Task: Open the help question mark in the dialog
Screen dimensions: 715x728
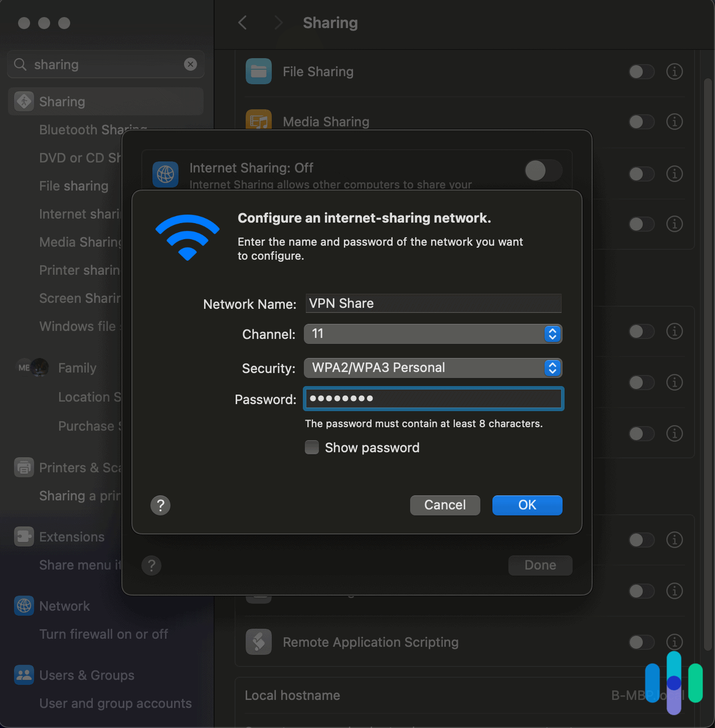Action: [160, 505]
